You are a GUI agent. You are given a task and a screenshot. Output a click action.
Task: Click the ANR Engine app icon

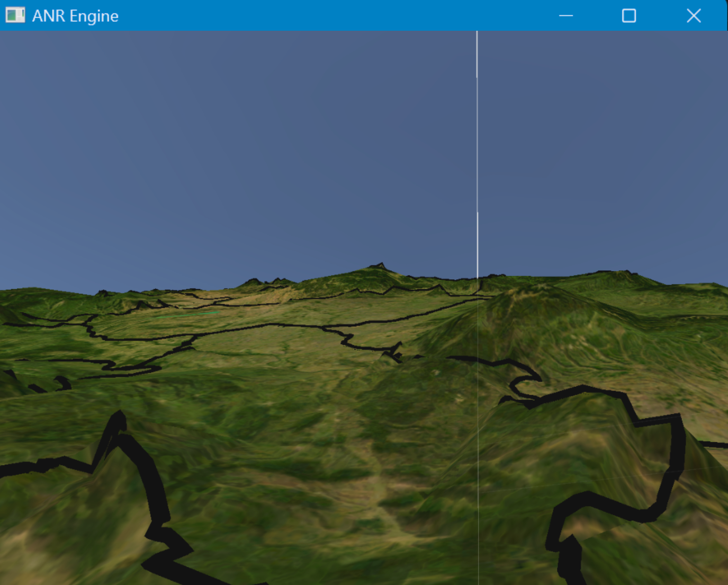[x=15, y=15]
